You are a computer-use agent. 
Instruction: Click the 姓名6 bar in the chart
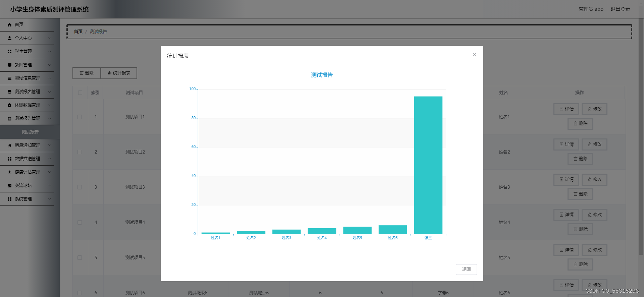pos(393,230)
